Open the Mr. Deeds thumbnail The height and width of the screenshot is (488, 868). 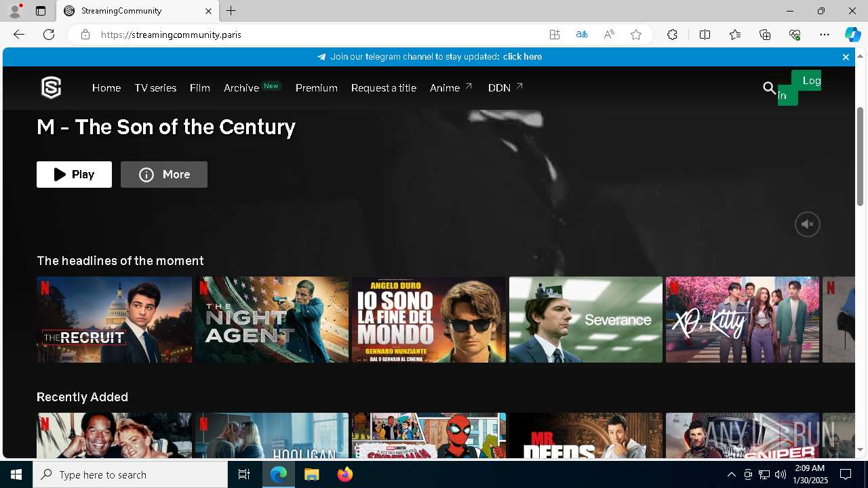586,436
